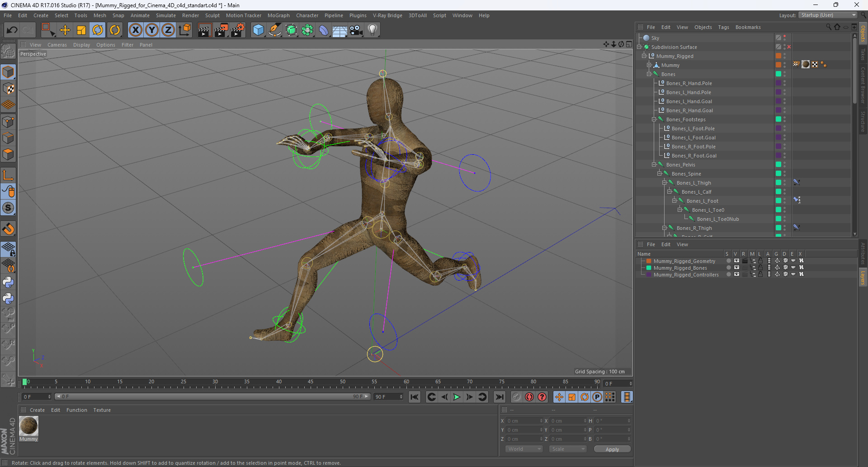
Task: Open Edit Render Settings
Action: point(238,30)
